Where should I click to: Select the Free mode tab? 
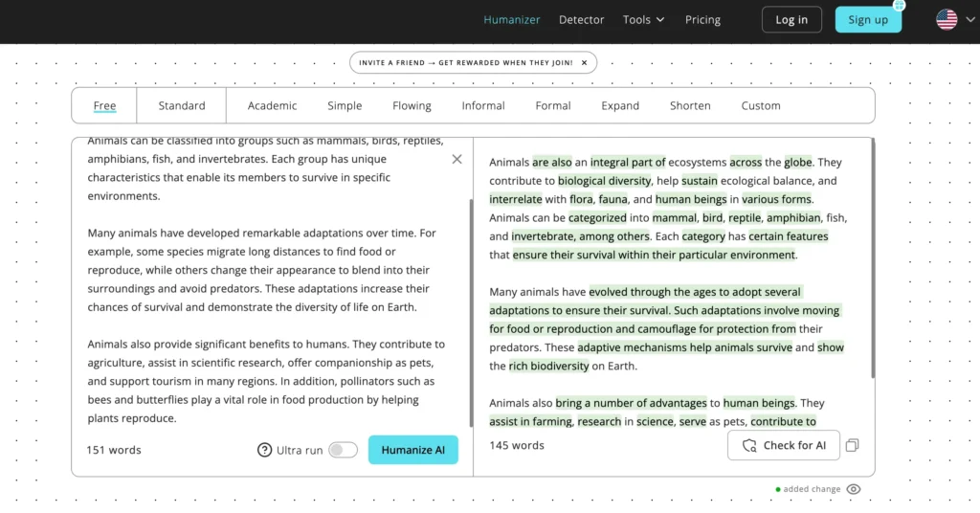(104, 105)
